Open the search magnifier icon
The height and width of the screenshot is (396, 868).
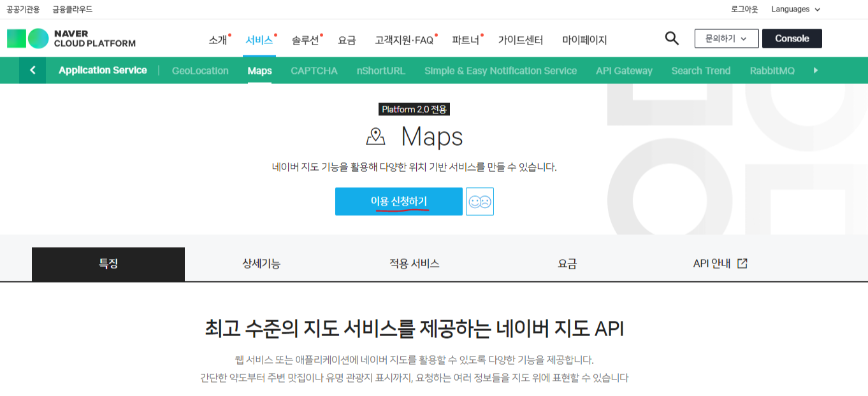pos(672,38)
